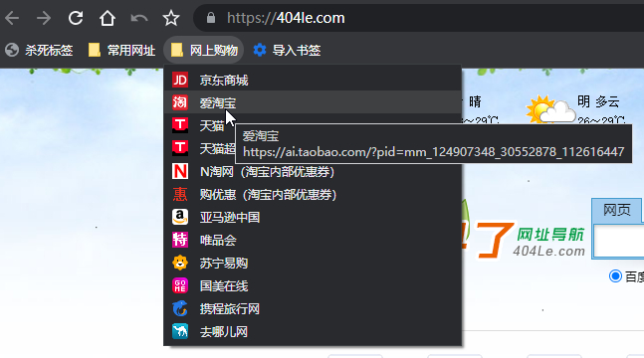Select the 网页 search tab
Image resolution: width=644 pixels, height=358 pixels.
click(616, 210)
